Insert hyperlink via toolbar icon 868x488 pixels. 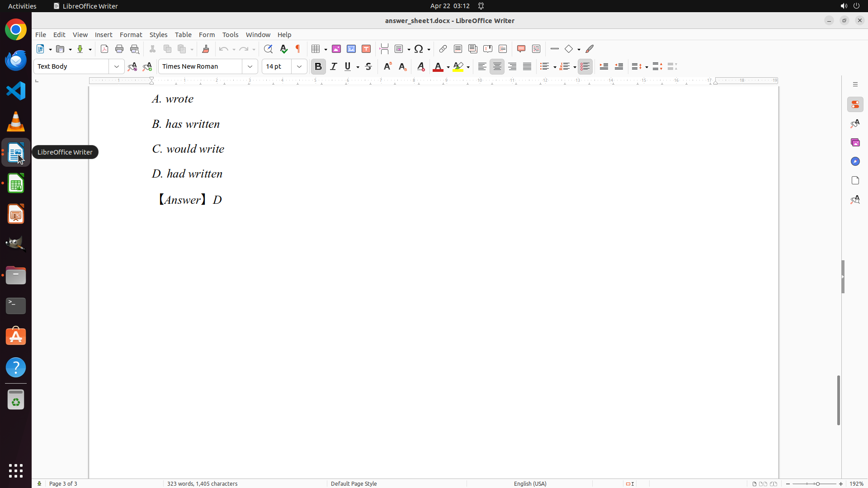(x=443, y=49)
